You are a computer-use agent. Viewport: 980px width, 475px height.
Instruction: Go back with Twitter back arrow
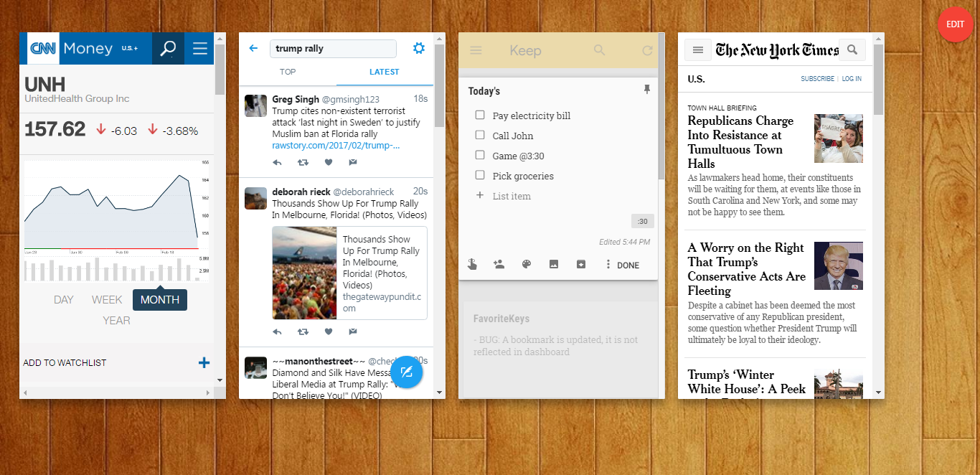(253, 48)
